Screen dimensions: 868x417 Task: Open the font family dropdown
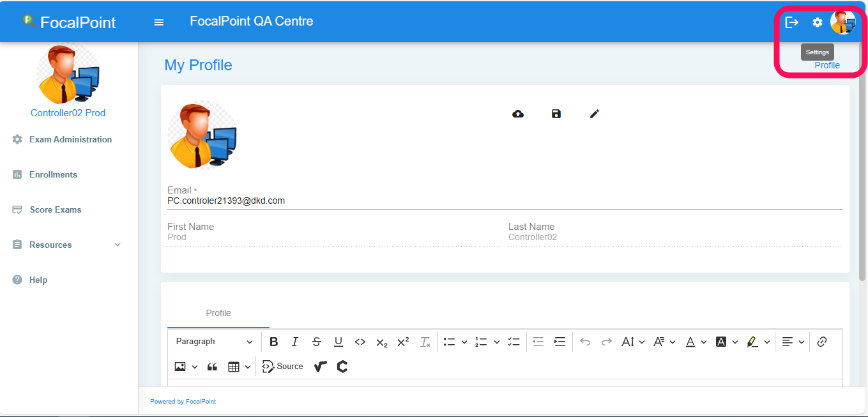coord(664,342)
